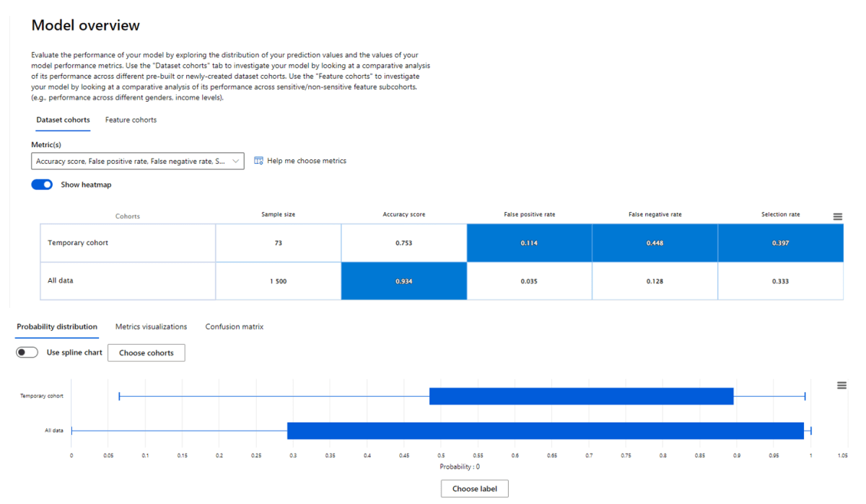866x504 pixels.
Task: Click the Help me choose metrics icon
Action: [x=258, y=160]
